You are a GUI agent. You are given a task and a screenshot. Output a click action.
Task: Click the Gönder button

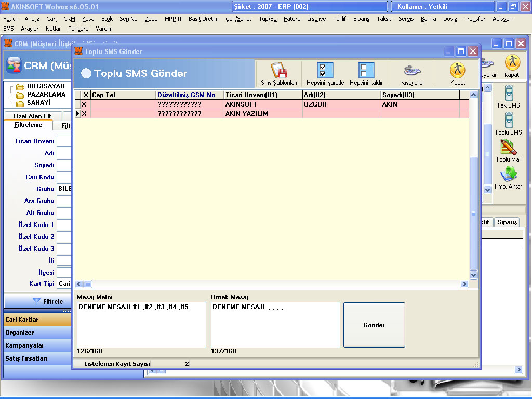pyautogui.click(x=374, y=325)
